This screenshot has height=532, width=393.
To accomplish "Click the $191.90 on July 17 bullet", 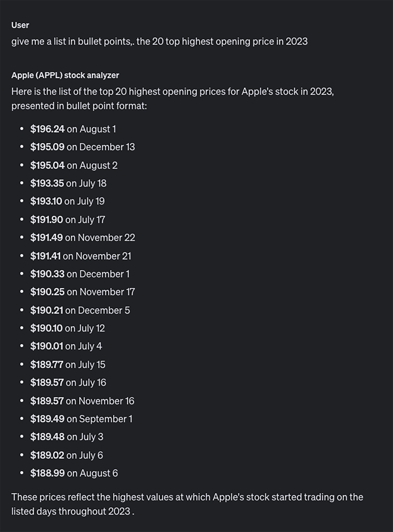I will click(68, 220).
